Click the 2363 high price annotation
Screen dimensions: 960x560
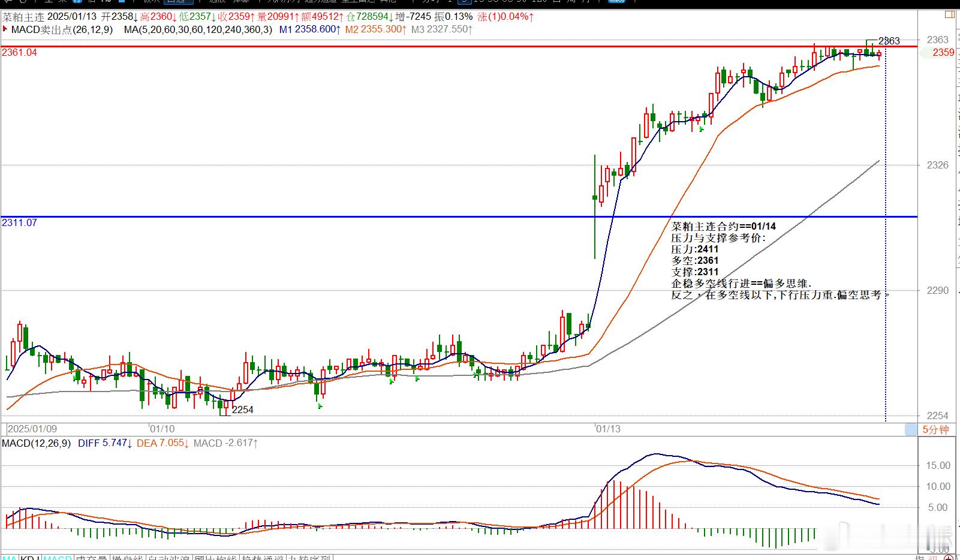(889, 41)
